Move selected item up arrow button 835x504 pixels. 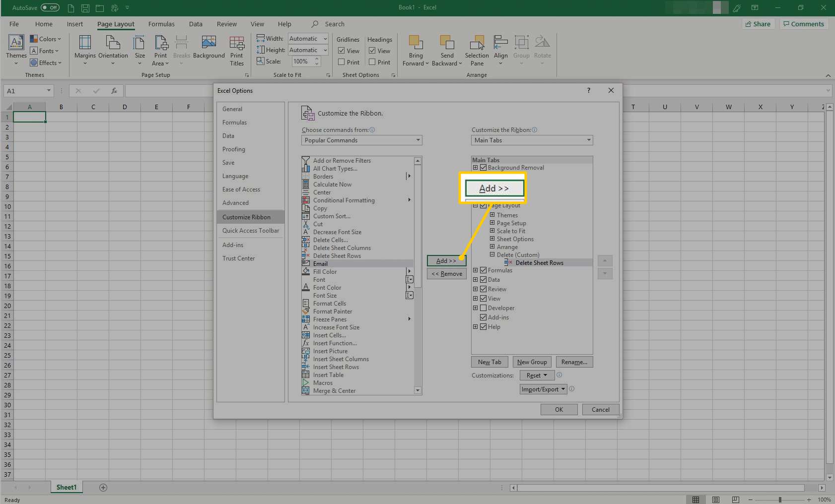coord(605,260)
